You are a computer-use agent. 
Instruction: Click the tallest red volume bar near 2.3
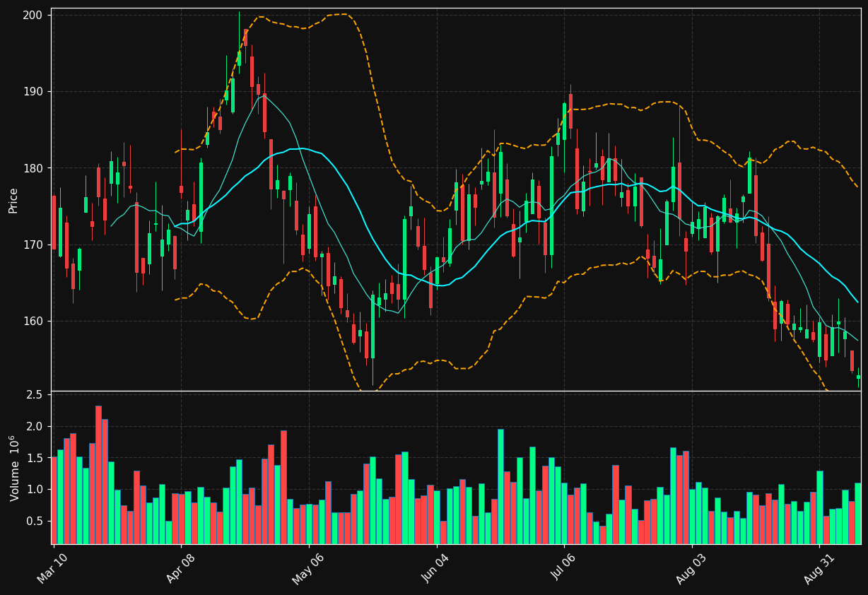(98, 475)
